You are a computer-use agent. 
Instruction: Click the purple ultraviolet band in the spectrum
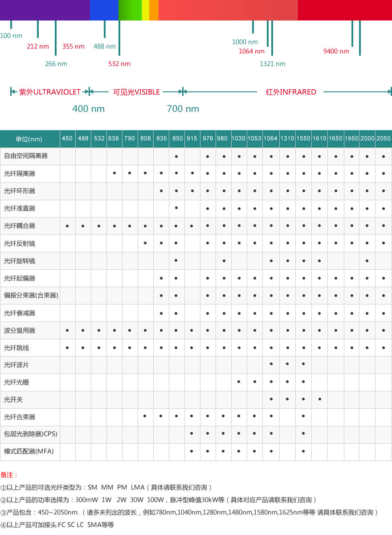point(45,10)
